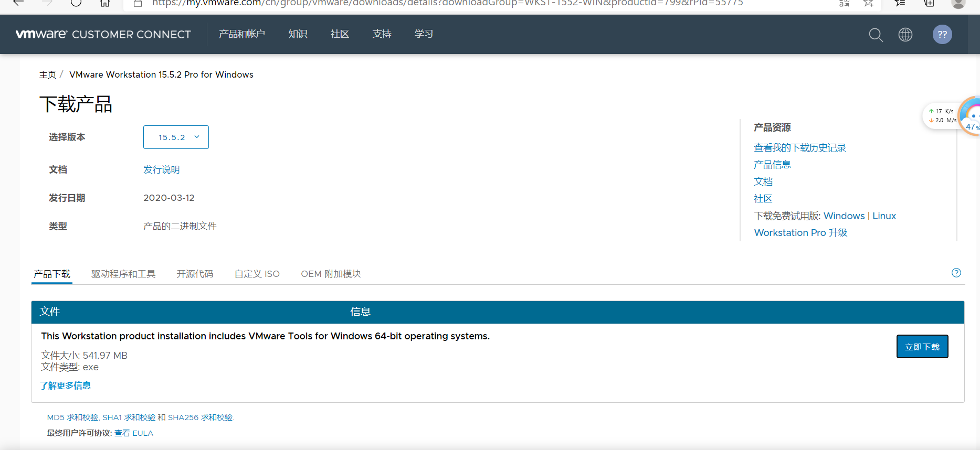
Task: Open 文档 link under 产品资源
Action: point(763,181)
